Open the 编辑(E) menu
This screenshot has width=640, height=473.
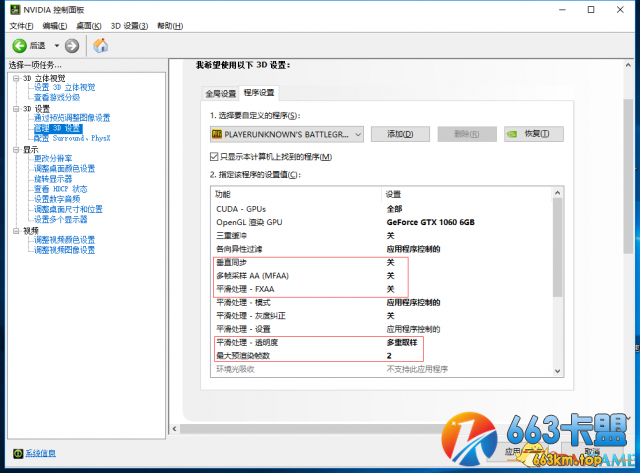[55, 26]
